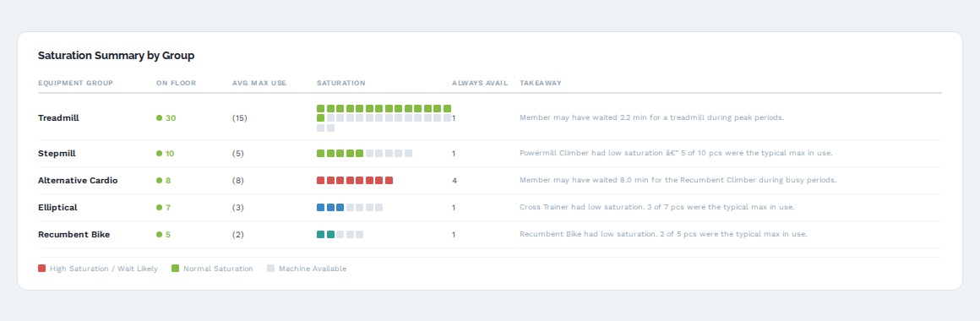This screenshot has width=980, height=321.
Task: Click the red High Saturation legend swatch
Action: (x=42, y=269)
